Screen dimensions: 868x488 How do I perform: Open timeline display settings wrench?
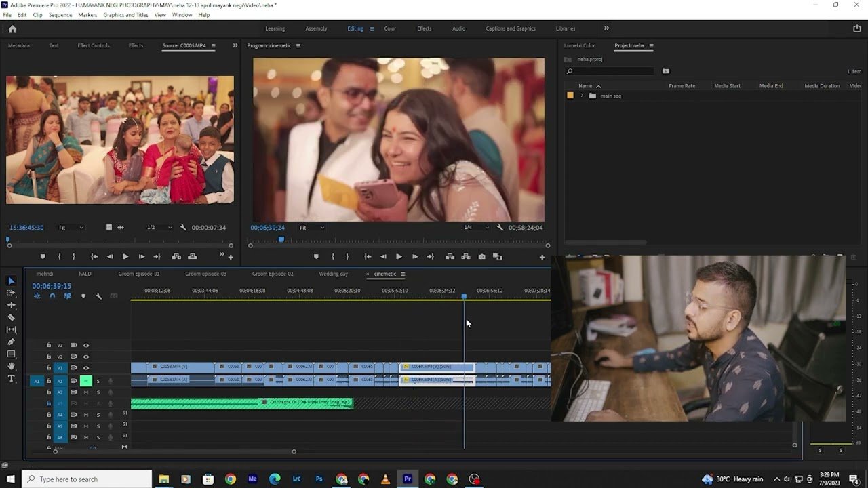tap(98, 296)
